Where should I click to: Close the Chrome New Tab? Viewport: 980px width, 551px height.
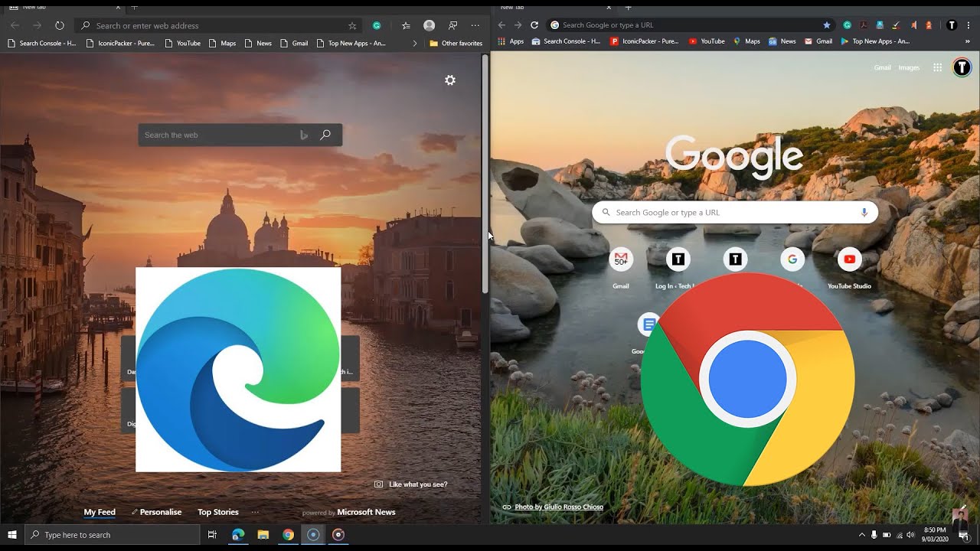point(609,7)
